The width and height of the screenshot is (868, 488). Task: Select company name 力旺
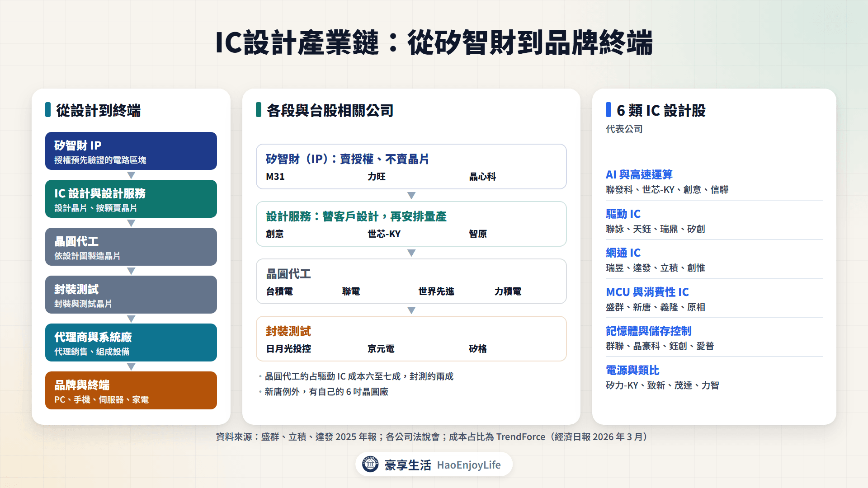[x=377, y=177]
